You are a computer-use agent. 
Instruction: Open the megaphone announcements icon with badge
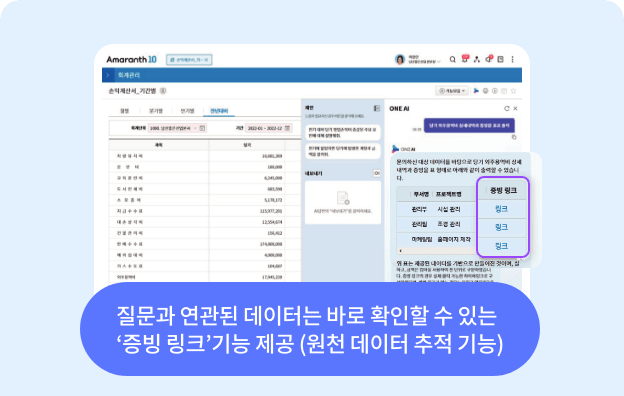[489, 59]
